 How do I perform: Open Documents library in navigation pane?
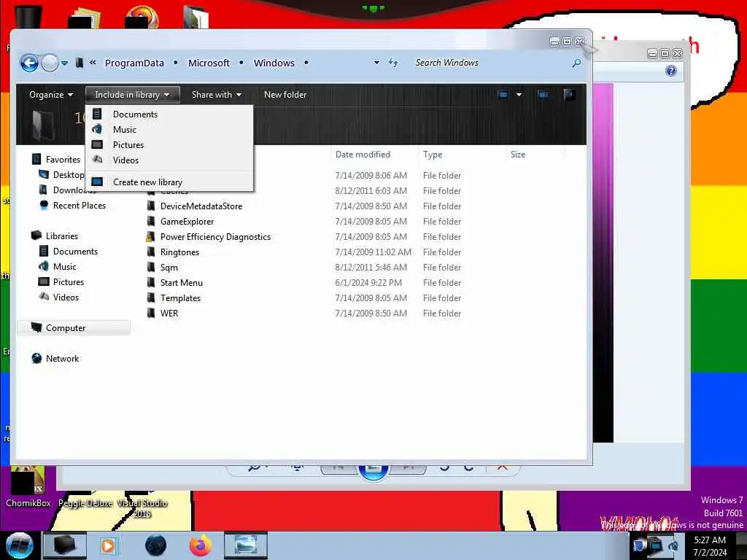(x=68, y=251)
